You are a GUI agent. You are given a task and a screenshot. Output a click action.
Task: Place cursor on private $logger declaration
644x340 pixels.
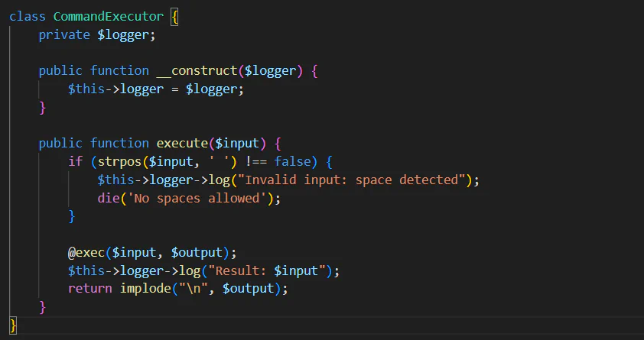tap(97, 35)
